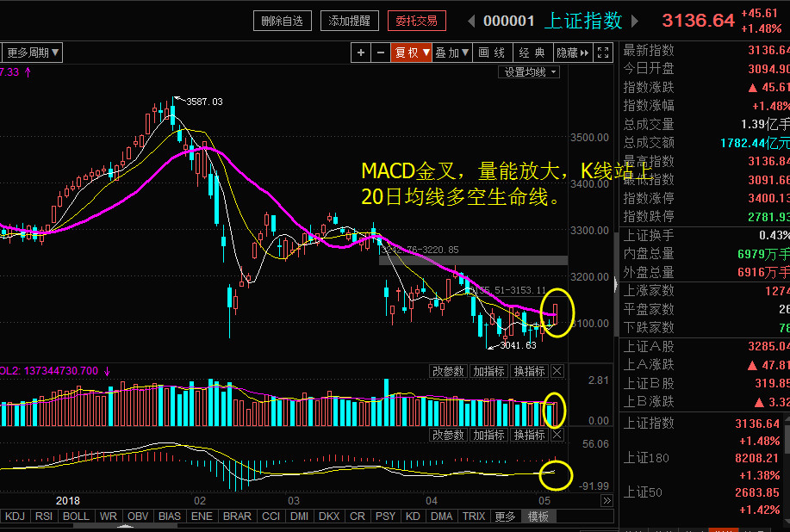Click 添加提醒 button
Image resolution: width=790 pixels, height=532 pixels.
point(349,22)
